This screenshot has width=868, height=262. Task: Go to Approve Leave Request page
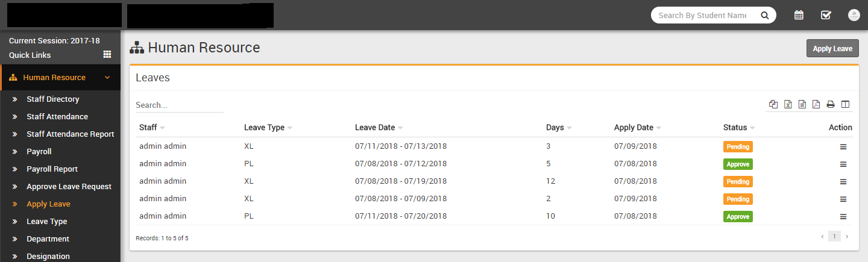pyautogui.click(x=69, y=187)
